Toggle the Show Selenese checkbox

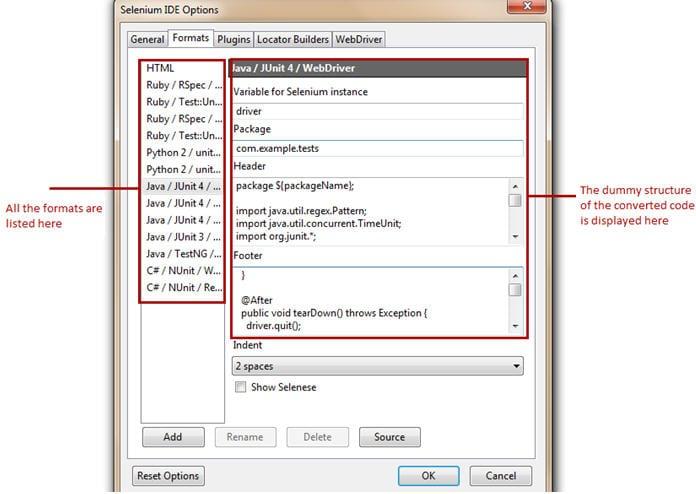pyautogui.click(x=241, y=387)
